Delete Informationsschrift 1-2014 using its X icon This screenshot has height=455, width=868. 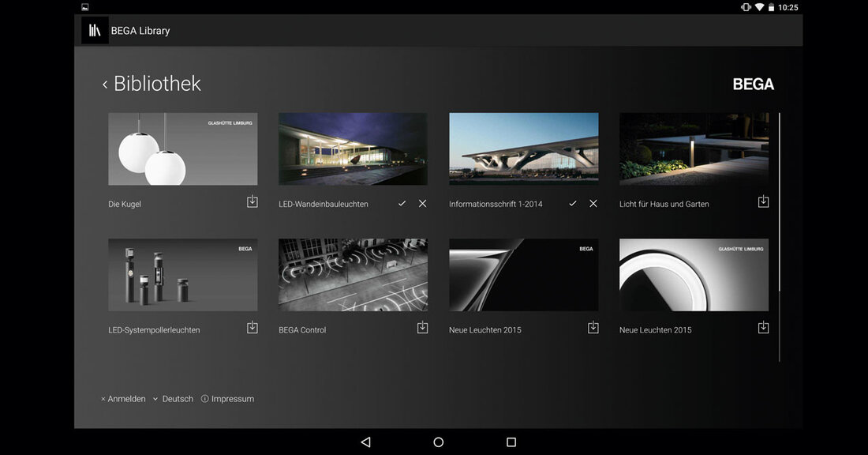click(593, 203)
